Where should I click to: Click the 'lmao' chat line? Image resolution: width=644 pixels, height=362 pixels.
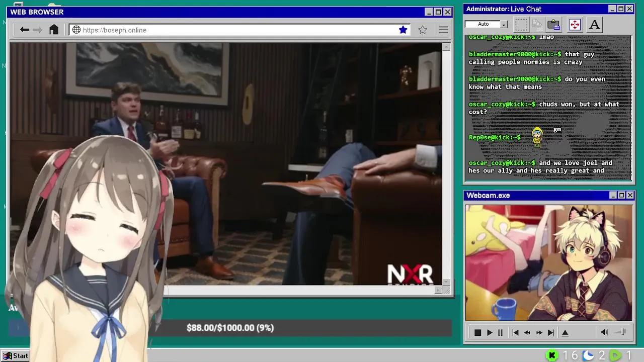pos(511,37)
